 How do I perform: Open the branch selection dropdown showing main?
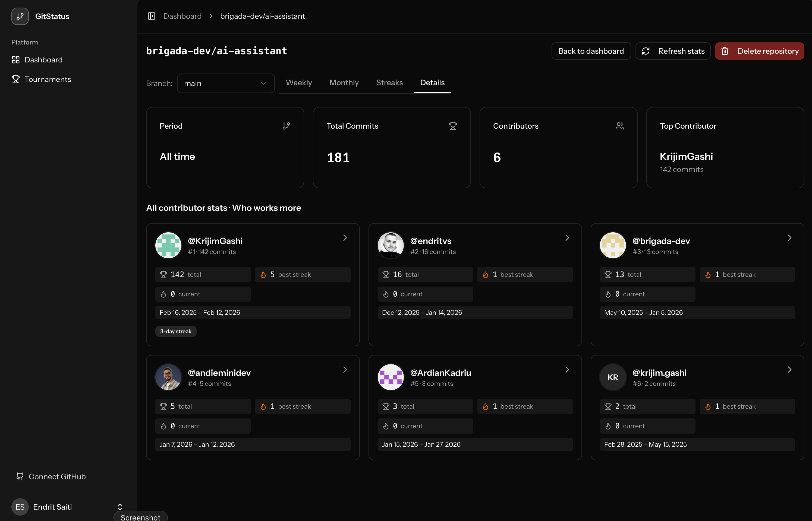coord(225,83)
